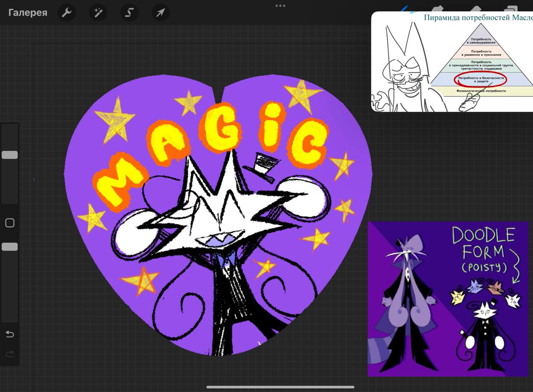This screenshot has height=392, width=533.
Task: Open the Actions wrench menu
Action: coord(67,12)
